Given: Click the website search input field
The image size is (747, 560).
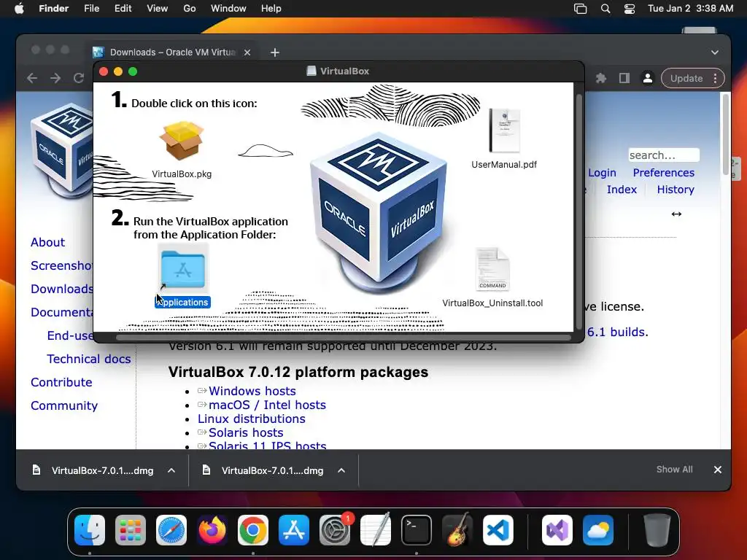Looking at the screenshot, I should (x=664, y=155).
